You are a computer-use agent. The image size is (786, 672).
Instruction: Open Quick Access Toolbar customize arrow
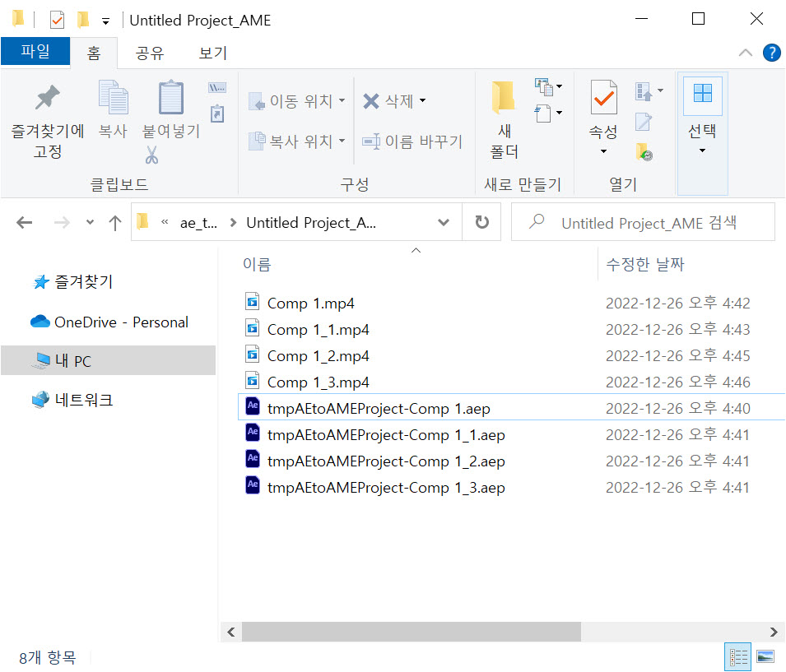click(105, 21)
